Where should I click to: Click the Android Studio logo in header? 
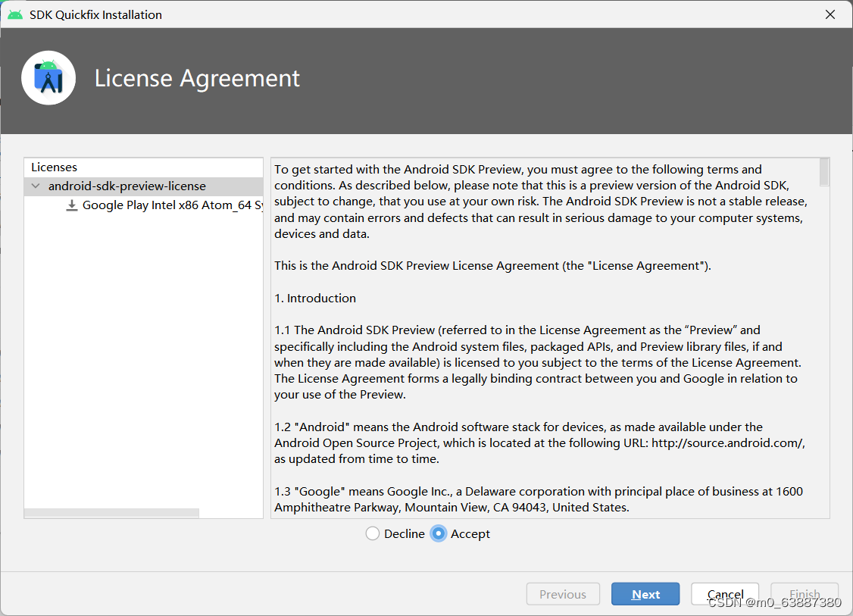[x=48, y=78]
